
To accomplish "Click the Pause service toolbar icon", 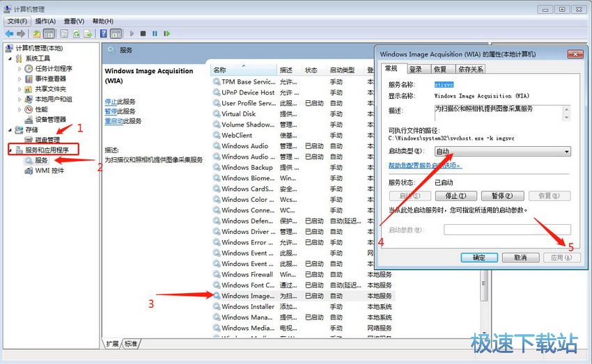I will [155, 33].
